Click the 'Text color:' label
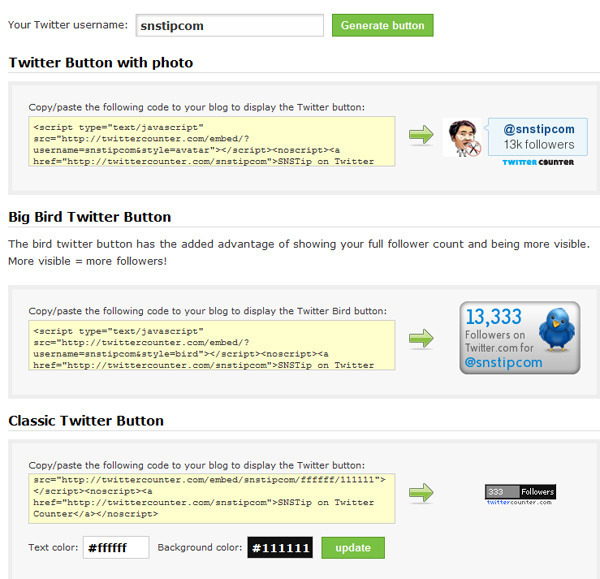 pos(53,547)
